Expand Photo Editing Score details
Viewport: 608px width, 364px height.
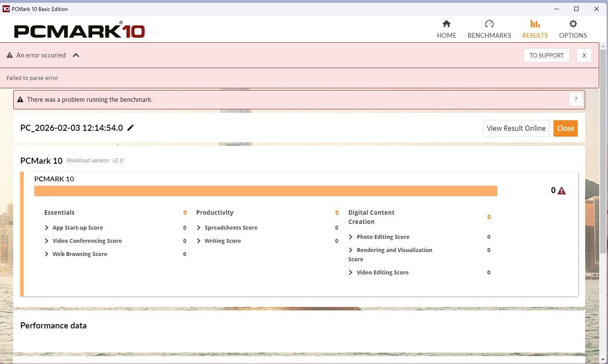click(351, 237)
